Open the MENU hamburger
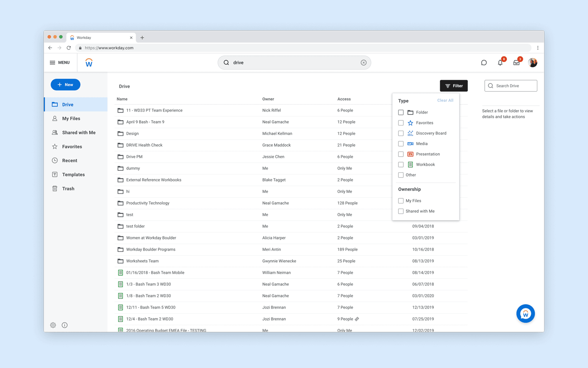Viewport: 588px width, 368px height. 60,63
